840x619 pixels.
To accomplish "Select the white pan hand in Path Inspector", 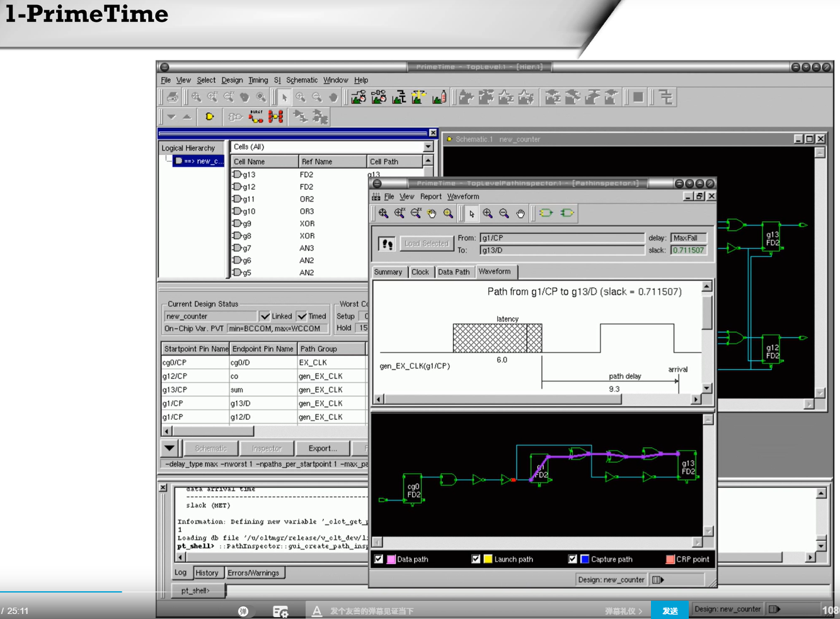I will pyautogui.click(x=521, y=214).
